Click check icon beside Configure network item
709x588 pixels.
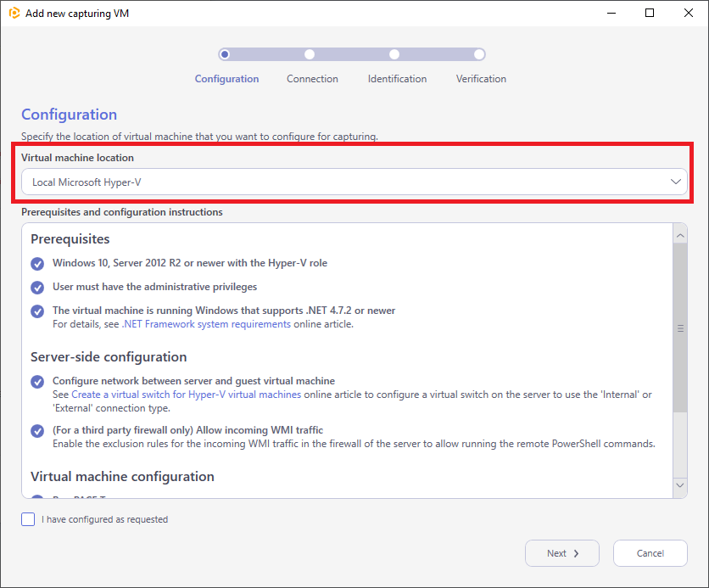(x=37, y=382)
